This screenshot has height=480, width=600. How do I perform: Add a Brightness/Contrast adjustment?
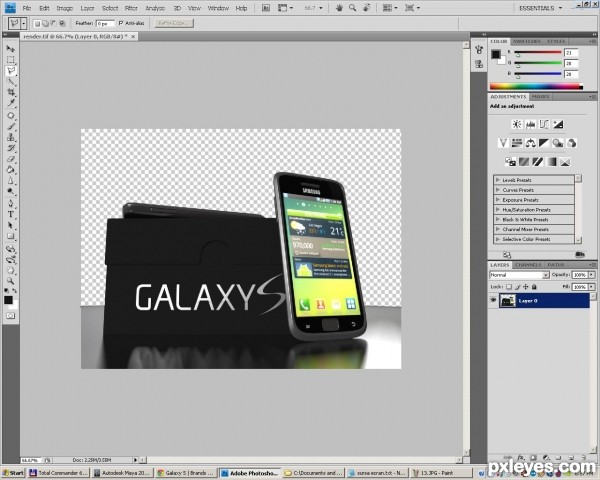click(x=517, y=124)
